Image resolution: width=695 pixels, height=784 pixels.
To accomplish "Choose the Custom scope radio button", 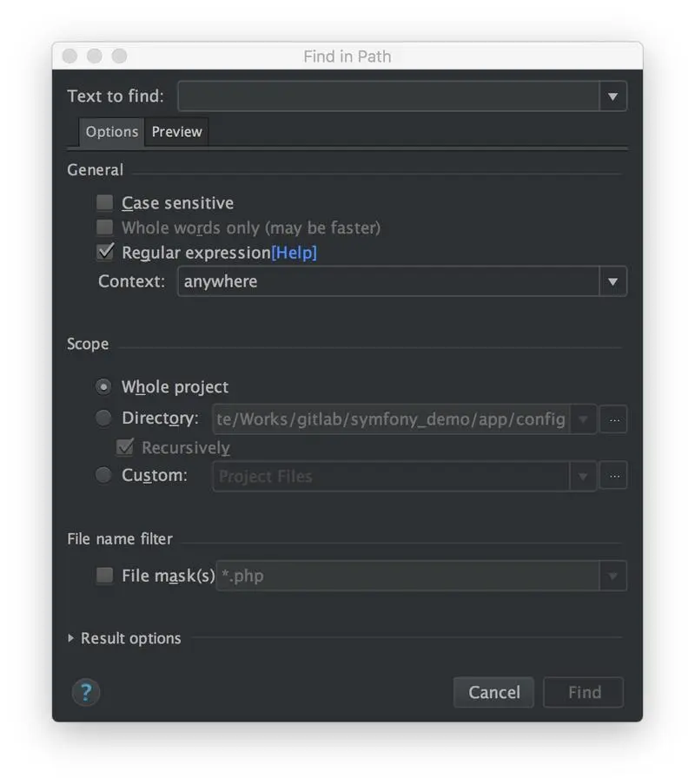I will tap(104, 476).
